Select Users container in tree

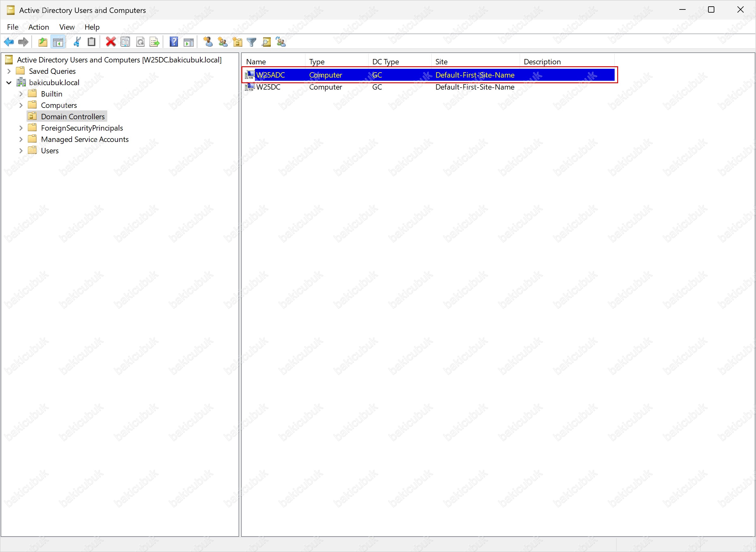[50, 151]
